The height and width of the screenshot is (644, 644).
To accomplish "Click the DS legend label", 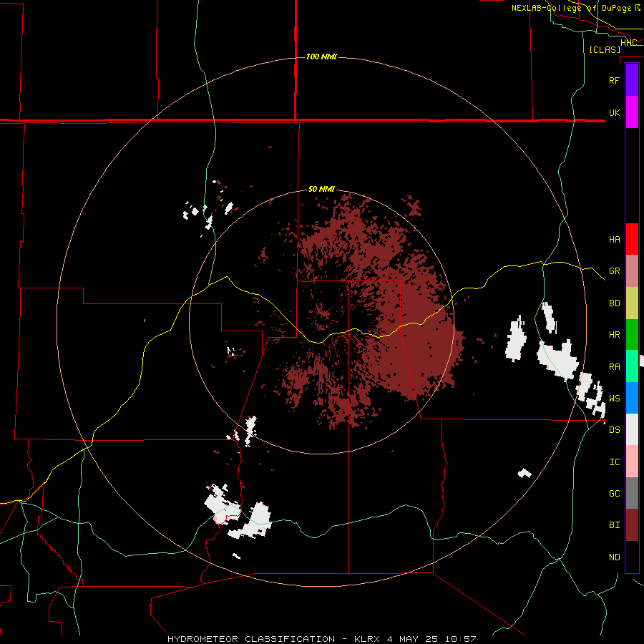I will [614, 429].
